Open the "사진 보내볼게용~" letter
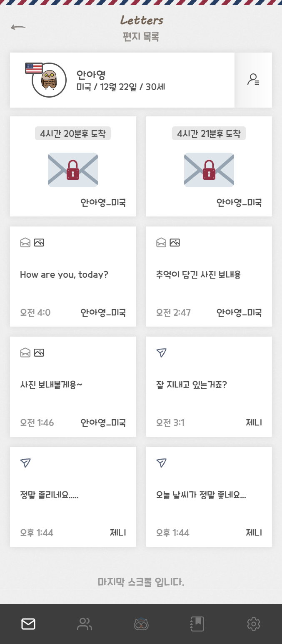The image size is (282, 644). [73, 386]
